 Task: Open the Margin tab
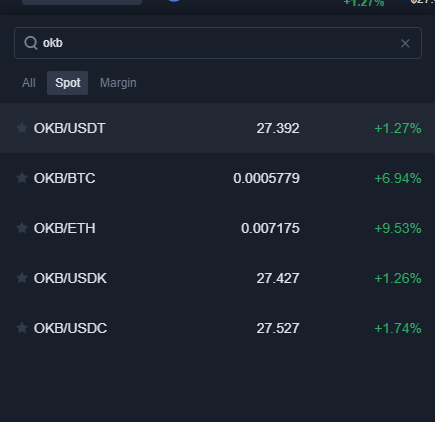118,83
